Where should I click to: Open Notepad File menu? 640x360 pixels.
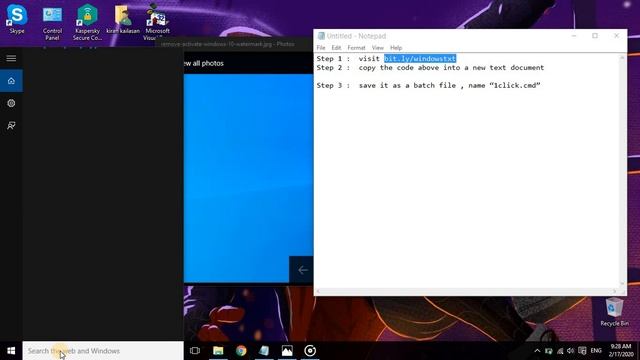321,48
